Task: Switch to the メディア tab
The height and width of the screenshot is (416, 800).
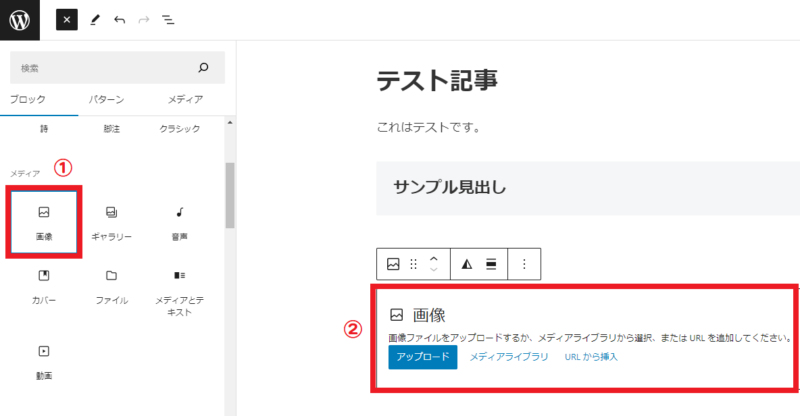Action: click(x=185, y=99)
